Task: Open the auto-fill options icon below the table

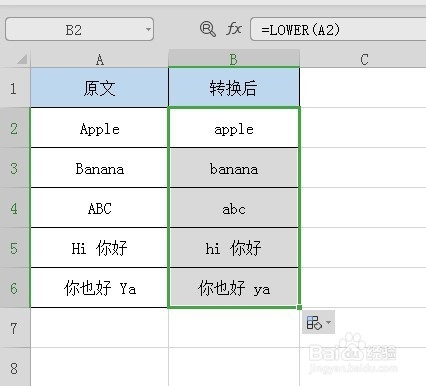Action: coord(314,322)
